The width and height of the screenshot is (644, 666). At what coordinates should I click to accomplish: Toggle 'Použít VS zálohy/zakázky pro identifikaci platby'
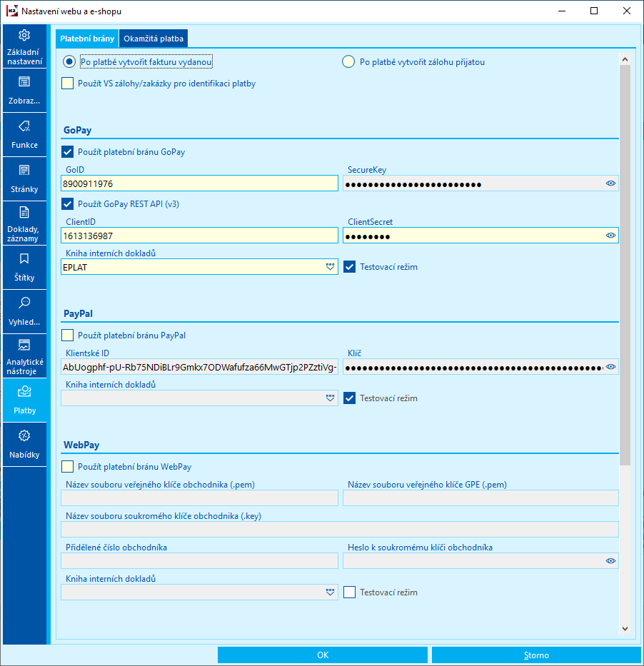click(x=68, y=84)
